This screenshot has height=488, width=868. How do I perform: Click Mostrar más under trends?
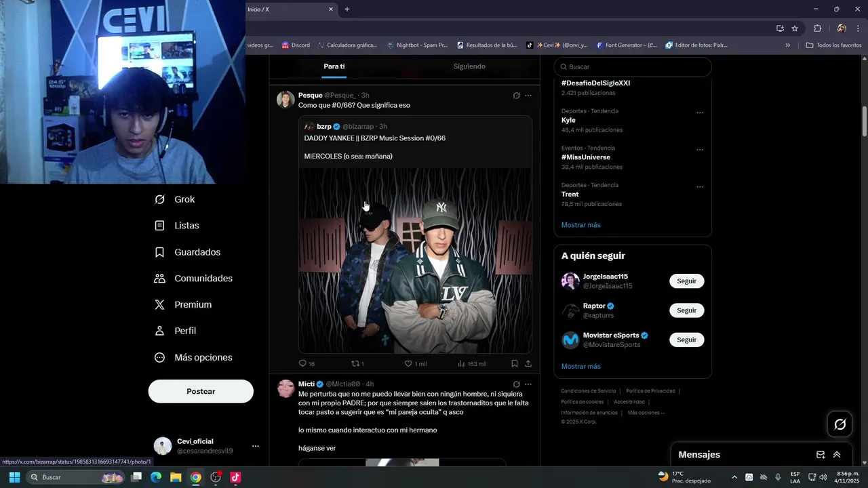[x=580, y=225]
